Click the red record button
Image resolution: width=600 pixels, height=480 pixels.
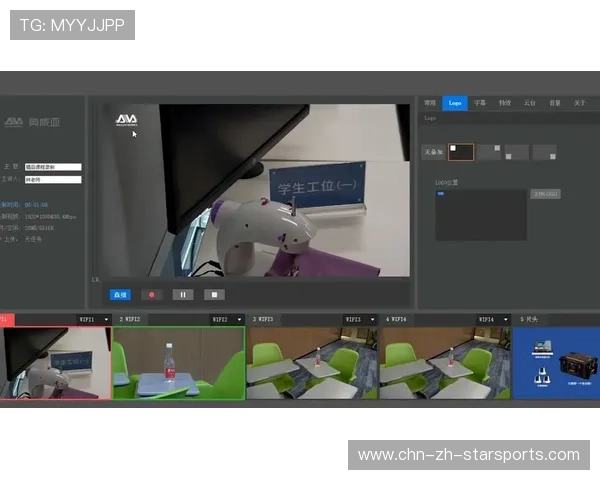[152, 295]
